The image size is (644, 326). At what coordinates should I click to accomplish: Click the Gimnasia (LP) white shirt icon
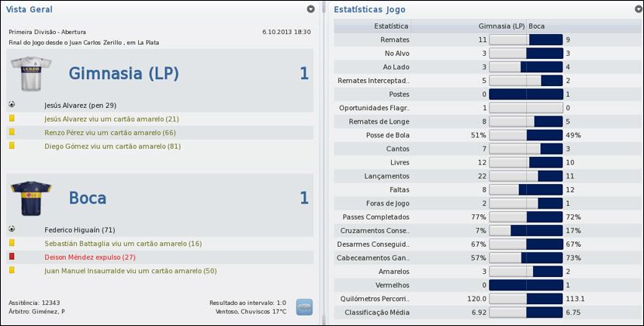coord(30,74)
